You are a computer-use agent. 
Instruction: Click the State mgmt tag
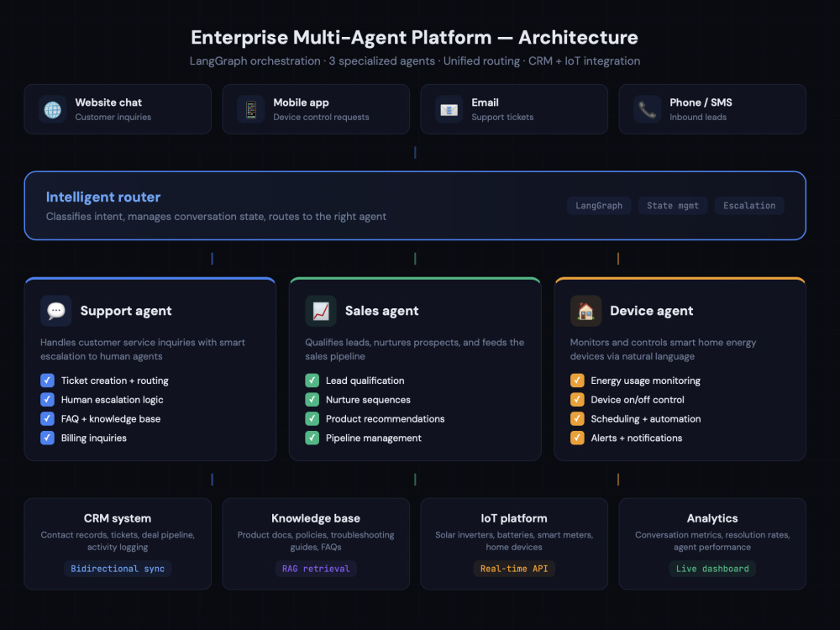pos(672,206)
